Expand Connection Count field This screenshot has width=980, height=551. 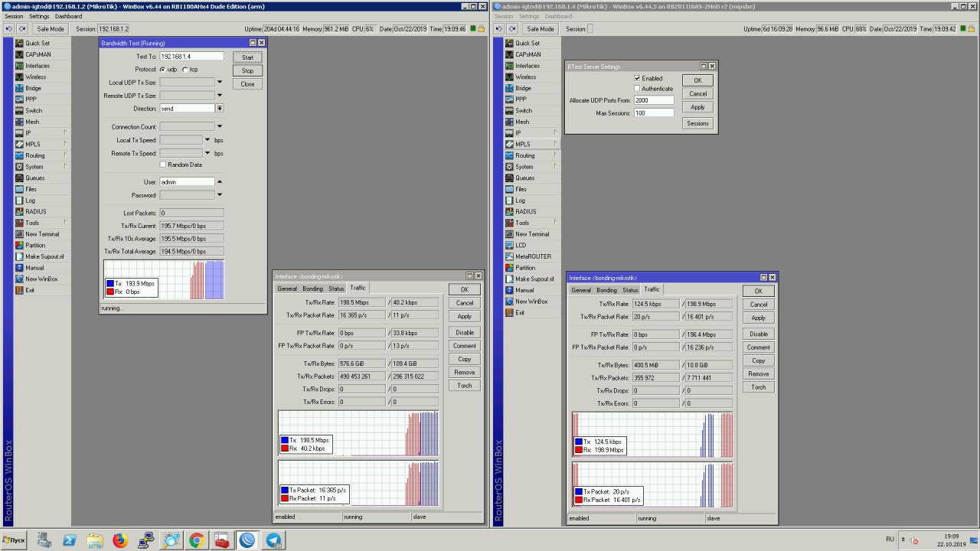pyautogui.click(x=220, y=127)
